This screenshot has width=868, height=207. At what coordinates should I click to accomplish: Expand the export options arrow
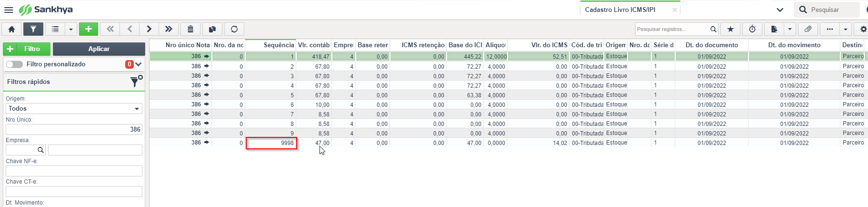click(790, 29)
